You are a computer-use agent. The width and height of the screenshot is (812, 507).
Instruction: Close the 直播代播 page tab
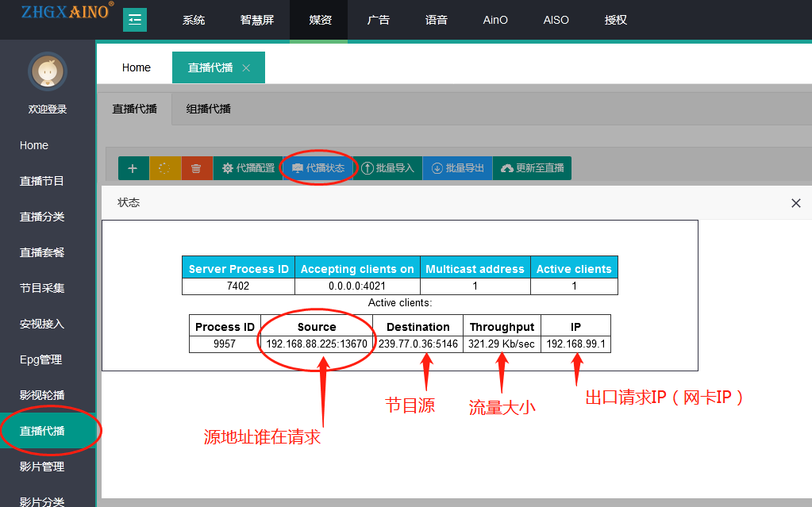tap(246, 68)
